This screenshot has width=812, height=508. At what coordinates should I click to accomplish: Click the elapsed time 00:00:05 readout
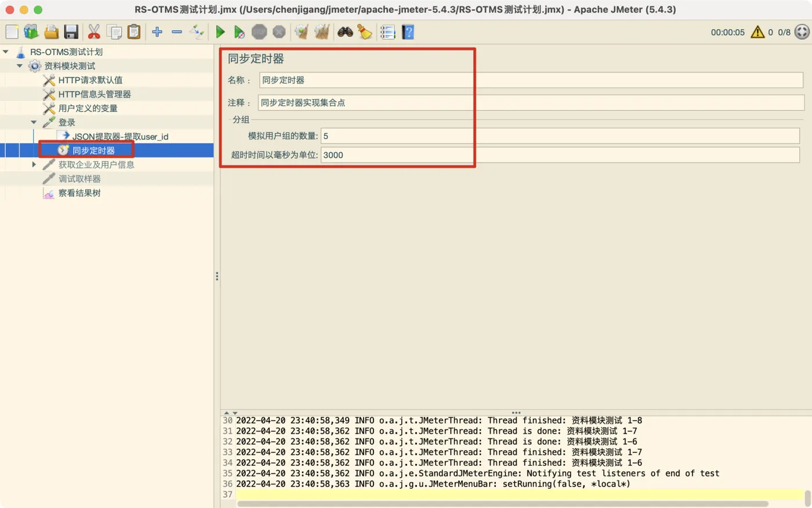728,33
